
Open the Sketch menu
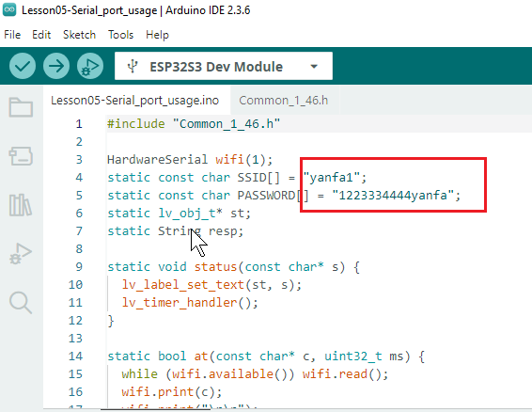click(x=79, y=35)
